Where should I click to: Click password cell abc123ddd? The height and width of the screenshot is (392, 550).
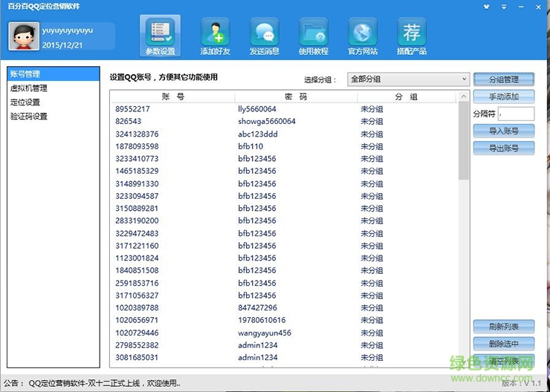[x=258, y=134]
